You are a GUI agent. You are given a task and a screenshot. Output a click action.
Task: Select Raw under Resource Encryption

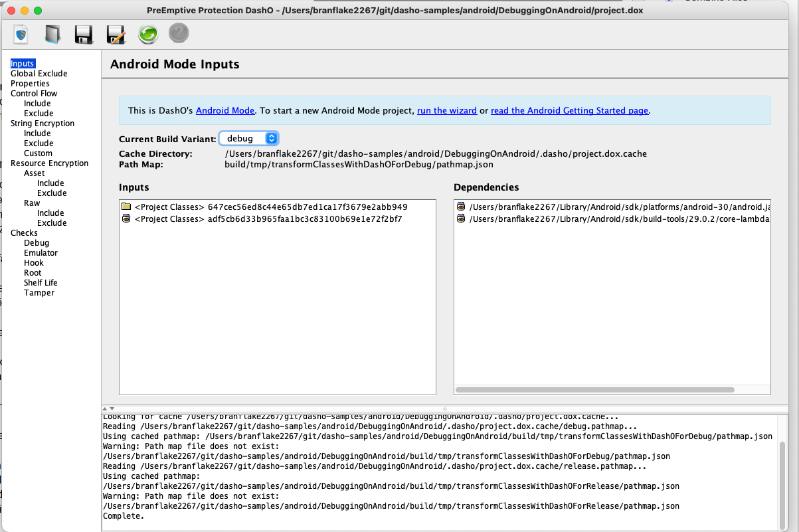32,203
